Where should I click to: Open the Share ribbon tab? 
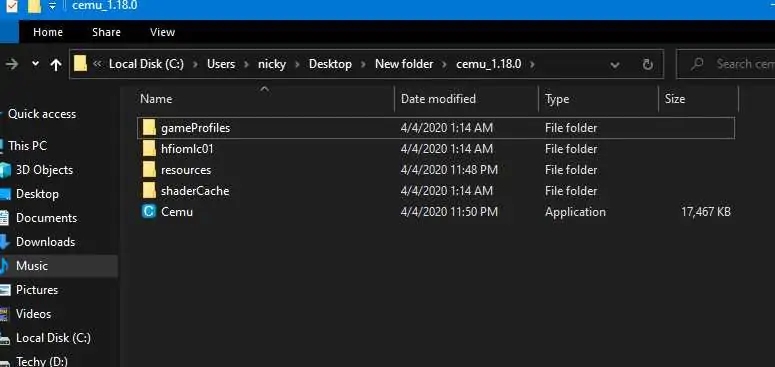pos(106,32)
